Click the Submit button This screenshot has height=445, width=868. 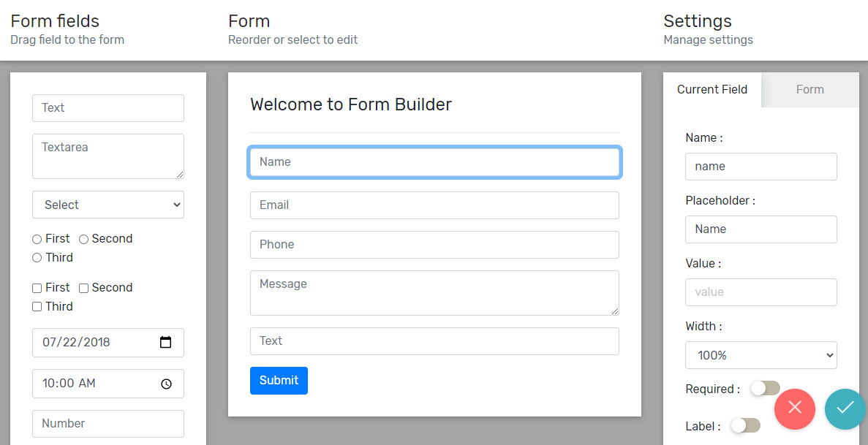pos(279,380)
